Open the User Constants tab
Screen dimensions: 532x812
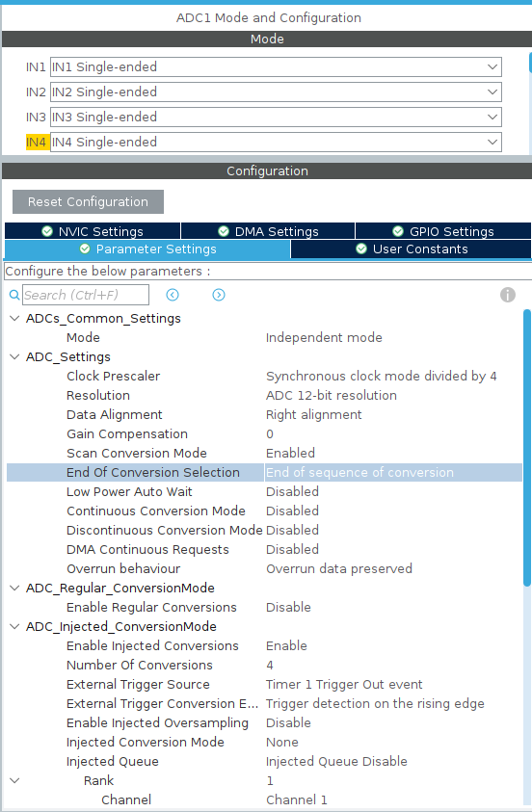pos(412,249)
